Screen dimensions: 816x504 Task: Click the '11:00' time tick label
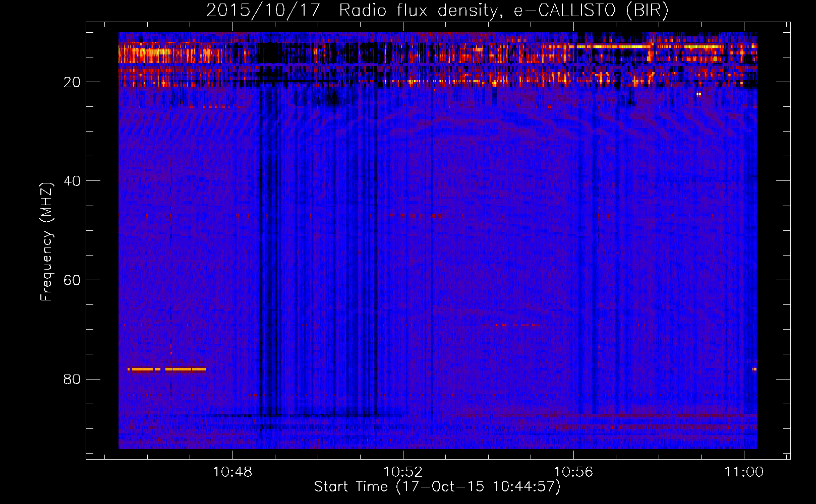tap(744, 472)
